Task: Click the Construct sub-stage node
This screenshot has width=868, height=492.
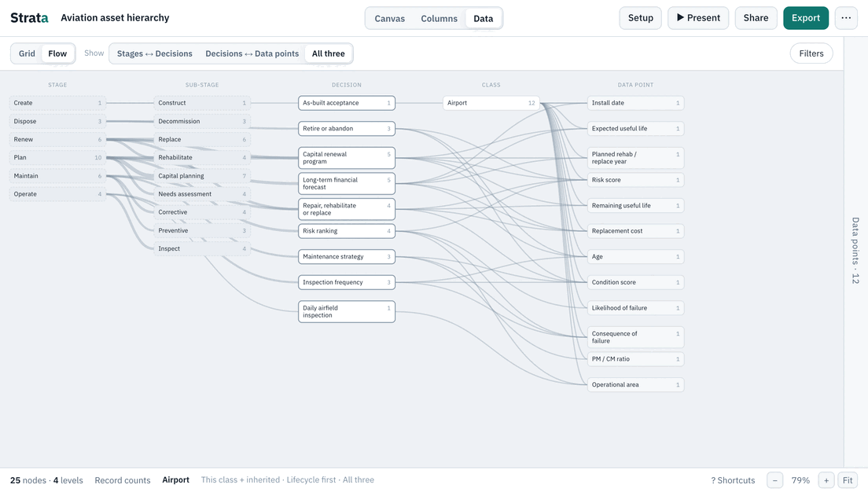Action: coord(202,103)
